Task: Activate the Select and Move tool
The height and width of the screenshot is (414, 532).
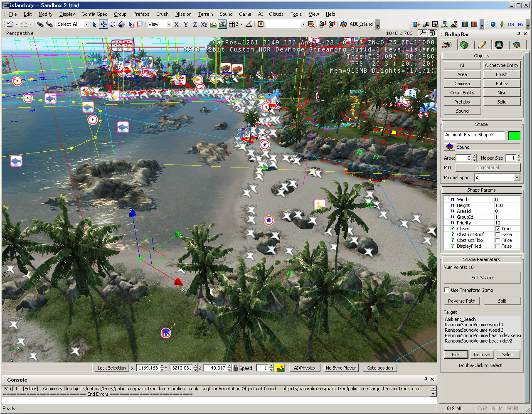Action: click(x=103, y=25)
